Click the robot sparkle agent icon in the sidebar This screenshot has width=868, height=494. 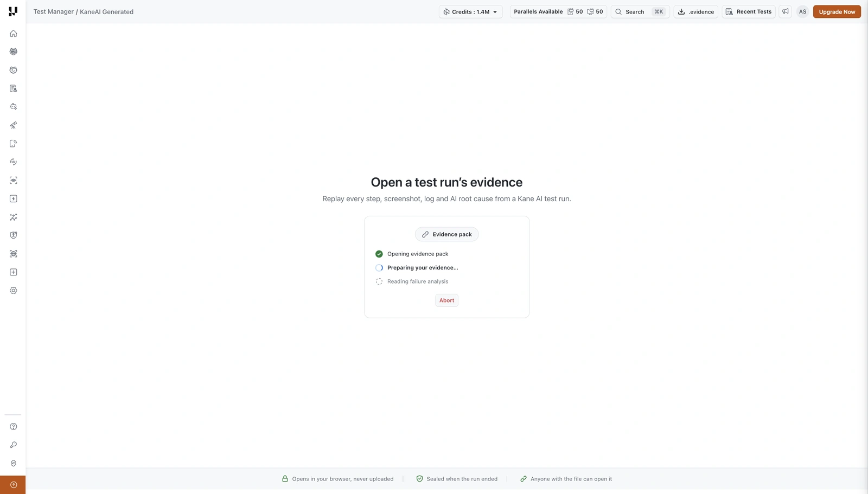click(14, 107)
